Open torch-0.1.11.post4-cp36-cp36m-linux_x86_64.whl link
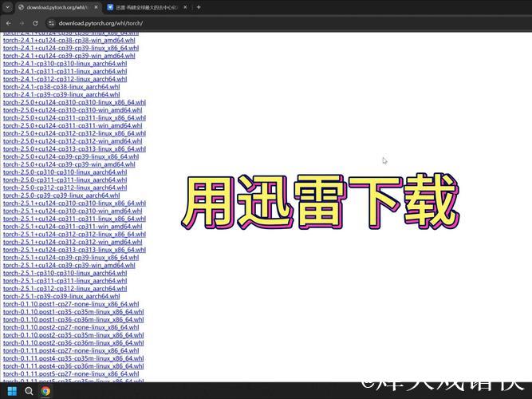Viewport: 532px width, 399px height. [73, 366]
